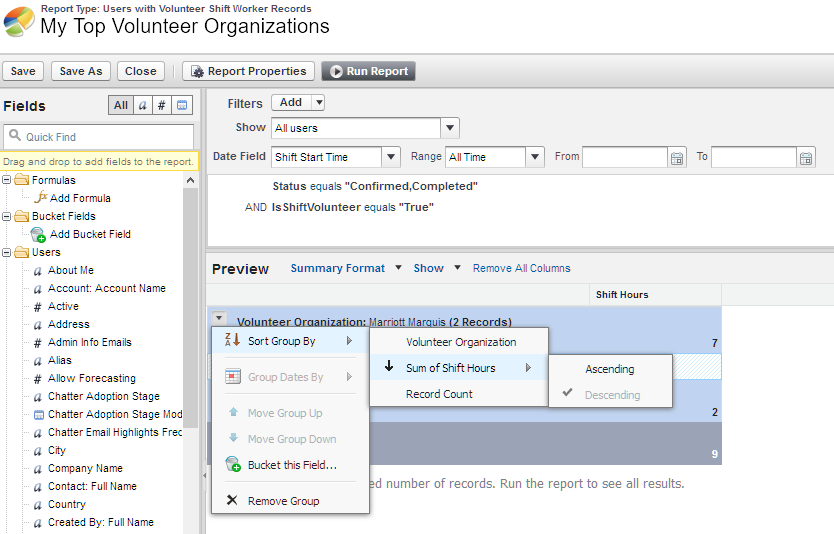Viewport: 834px width, 534px height.
Task: Open the To date calendar picker
Action: [x=806, y=158]
